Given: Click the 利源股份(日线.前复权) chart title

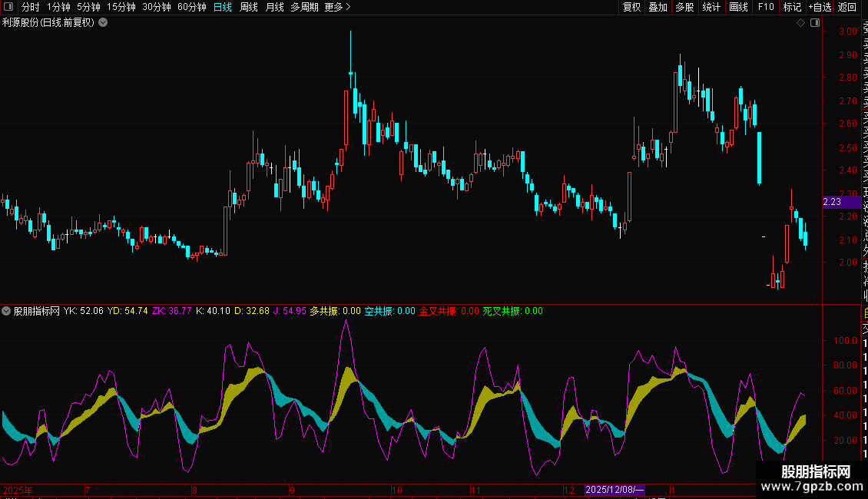Looking at the screenshot, I should pyautogui.click(x=48, y=23).
